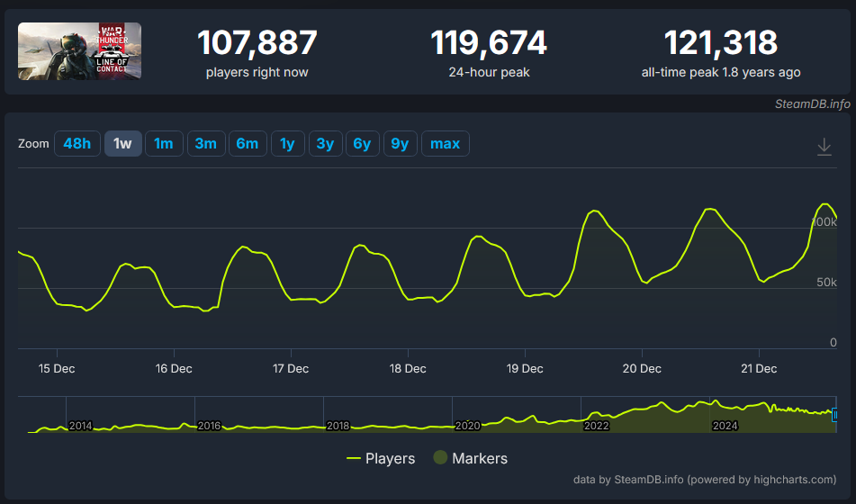Screen dimensions: 856x504
Task: Click the War Thunder game thumbnail
Action: coord(80,51)
